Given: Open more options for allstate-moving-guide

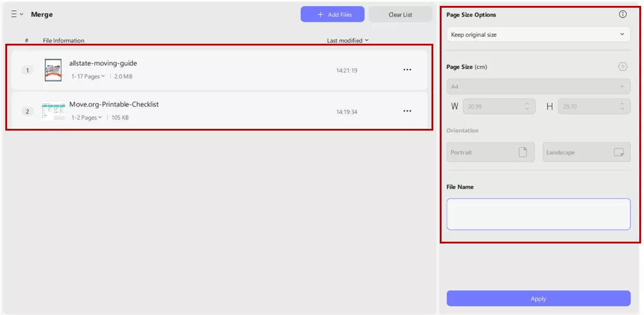Looking at the screenshot, I should pyautogui.click(x=407, y=70).
